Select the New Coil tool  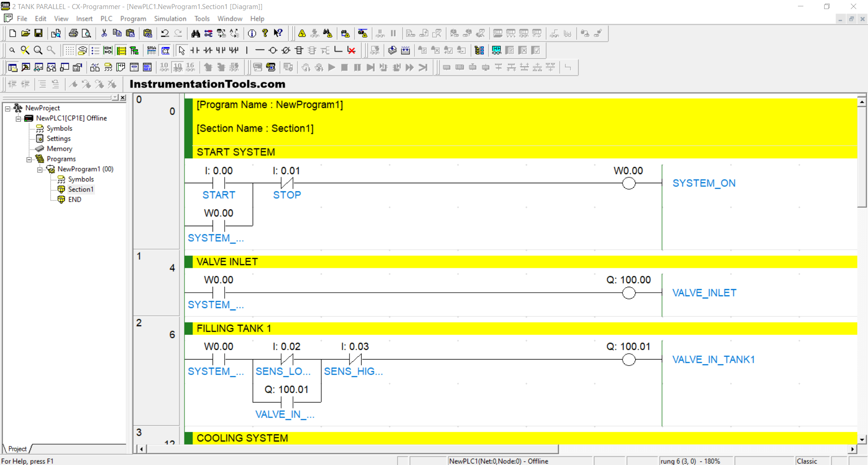[x=273, y=50]
